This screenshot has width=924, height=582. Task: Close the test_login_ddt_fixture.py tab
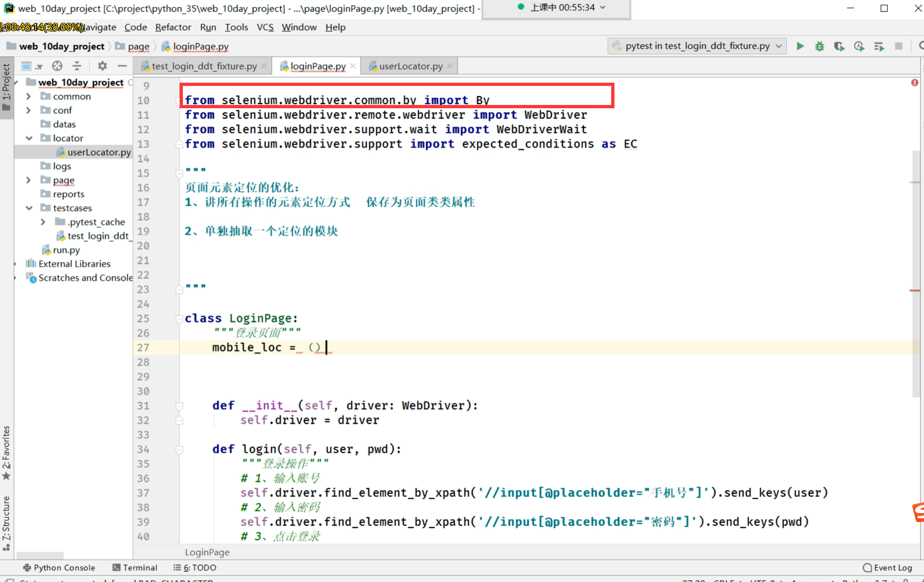coord(264,66)
